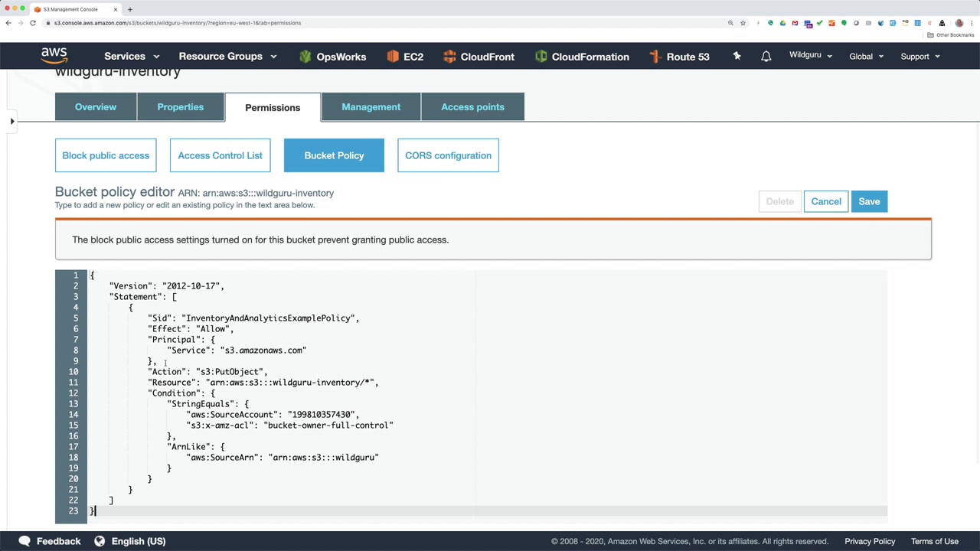
Task: Open the CORS configuration section
Action: pos(448,155)
